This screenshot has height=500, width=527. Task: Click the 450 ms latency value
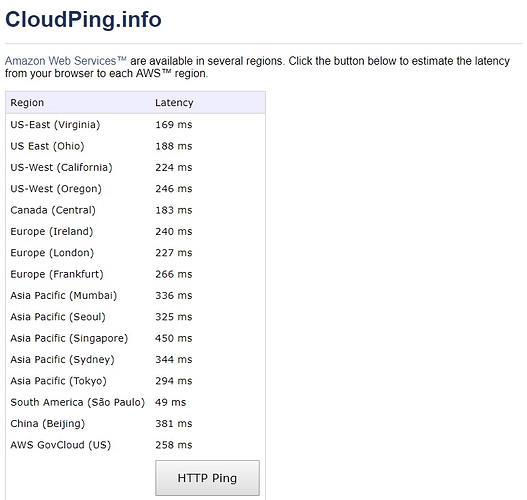174,338
